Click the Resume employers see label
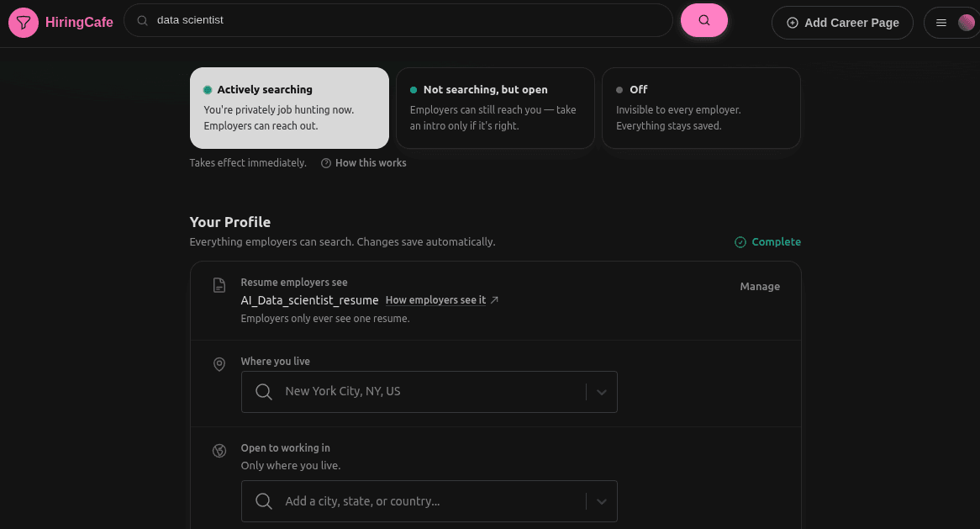Viewport: 980px width, 529px height. point(294,282)
